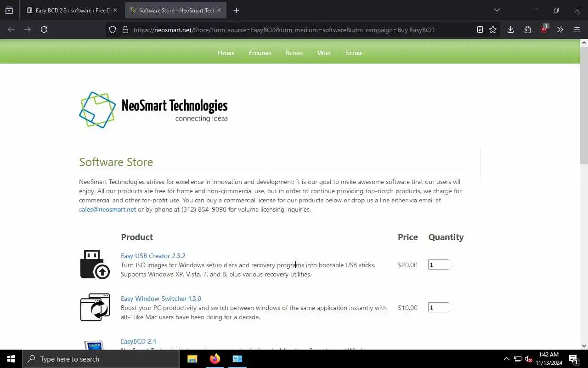Open the taskbar clock and date
Viewport: 588px width, 368px height.
pos(549,359)
